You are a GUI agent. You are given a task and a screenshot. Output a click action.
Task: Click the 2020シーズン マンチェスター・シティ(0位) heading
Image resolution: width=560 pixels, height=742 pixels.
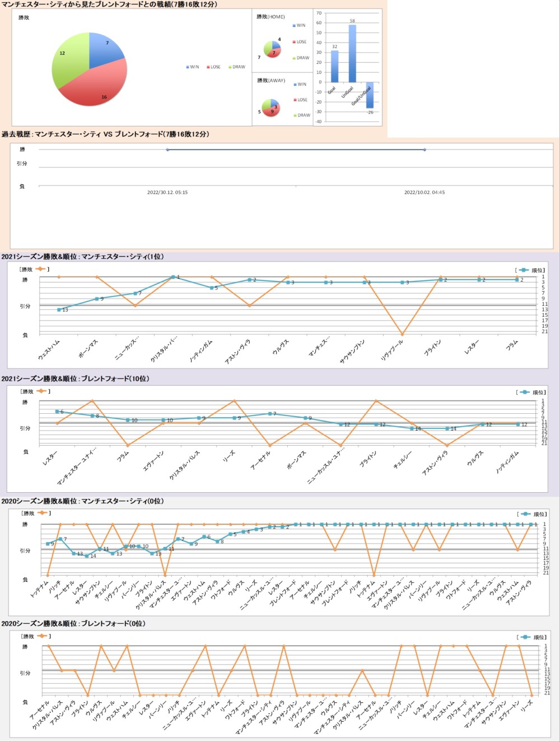click(x=83, y=501)
